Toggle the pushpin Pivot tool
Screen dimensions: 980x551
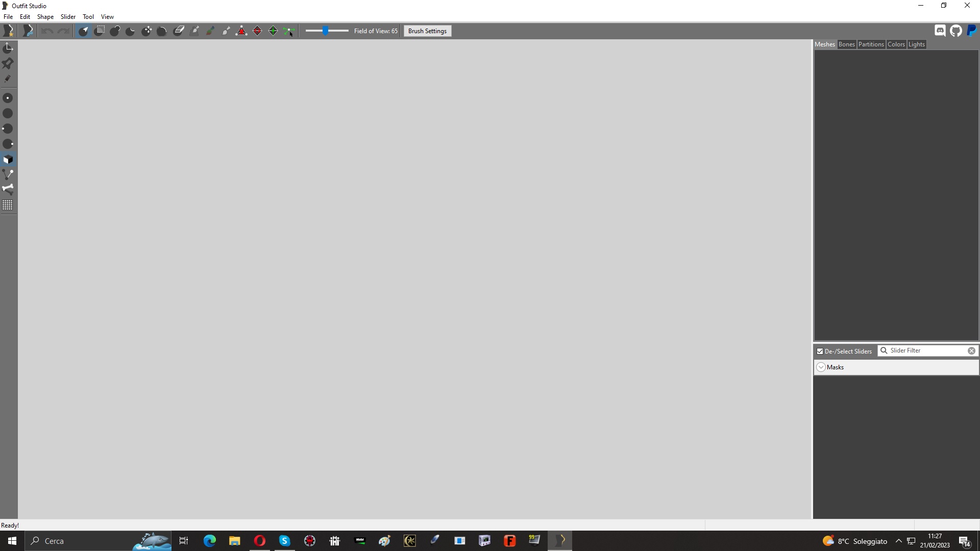8,63
